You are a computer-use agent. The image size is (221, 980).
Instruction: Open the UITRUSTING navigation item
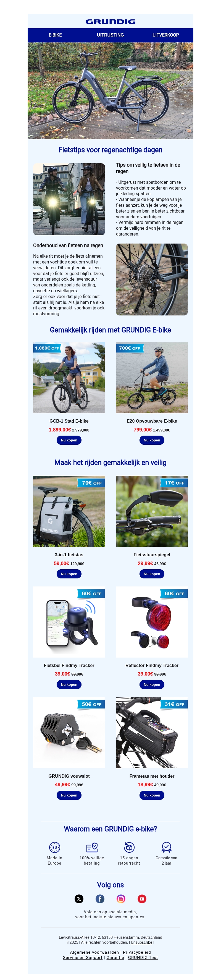(110, 35)
